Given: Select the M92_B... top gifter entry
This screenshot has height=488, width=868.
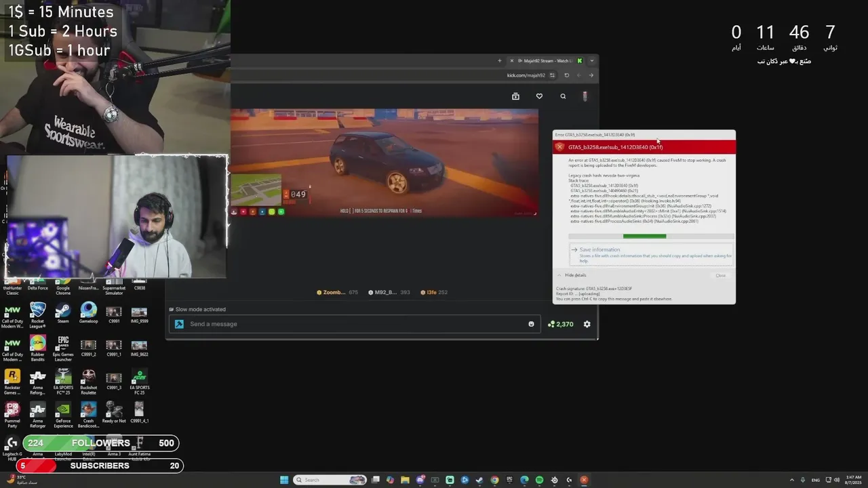Looking at the screenshot, I should (x=389, y=292).
